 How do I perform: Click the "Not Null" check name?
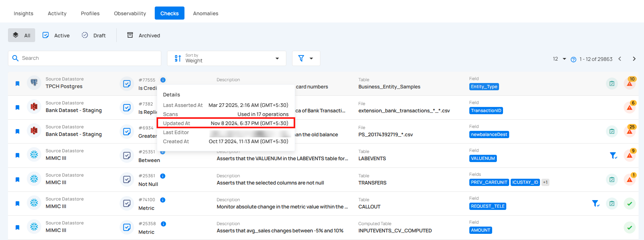coord(148,184)
